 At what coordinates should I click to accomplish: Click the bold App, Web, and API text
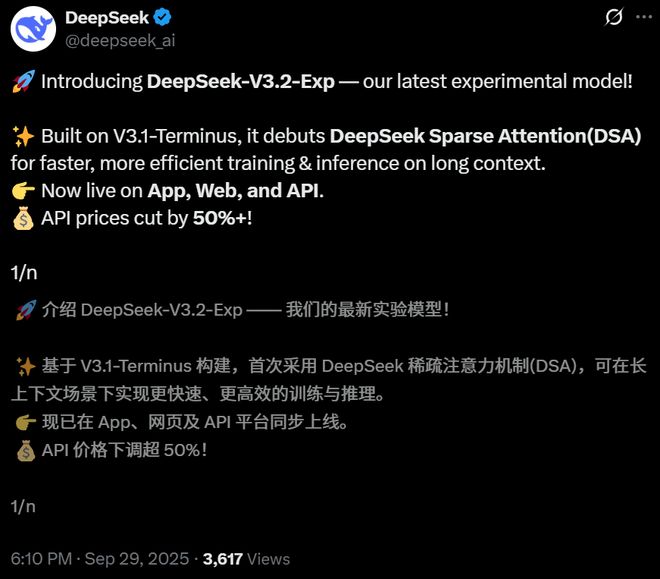(233, 191)
